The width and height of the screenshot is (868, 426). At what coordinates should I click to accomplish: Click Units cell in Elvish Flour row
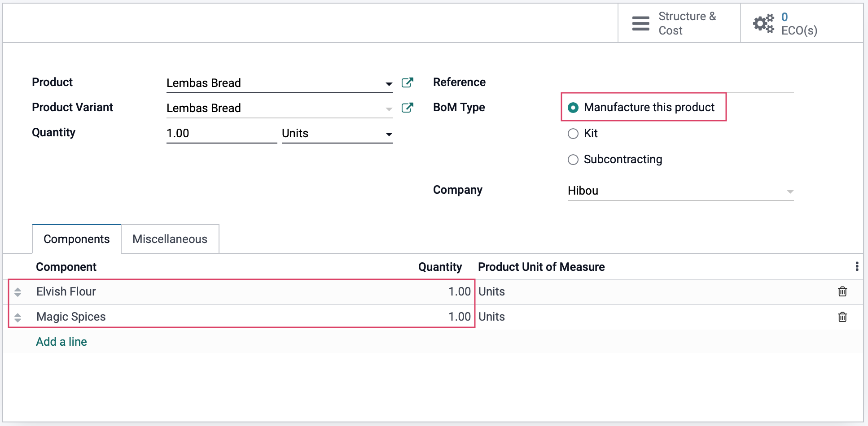click(491, 292)
